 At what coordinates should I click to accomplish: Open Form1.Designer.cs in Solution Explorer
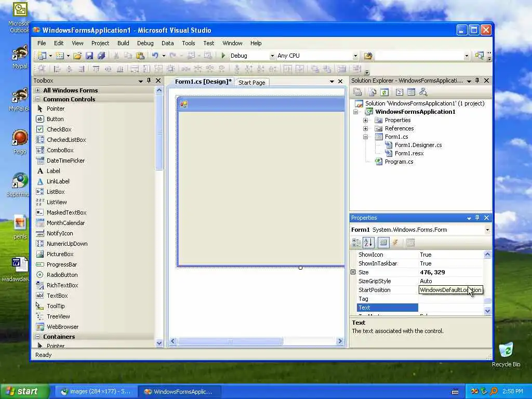(418, 145)
